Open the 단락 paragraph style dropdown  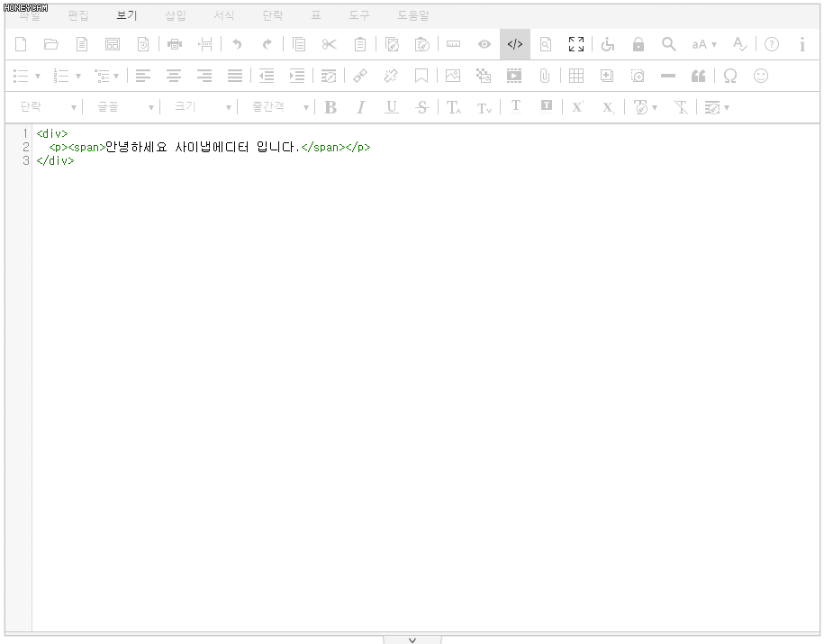tap(48, 107)
